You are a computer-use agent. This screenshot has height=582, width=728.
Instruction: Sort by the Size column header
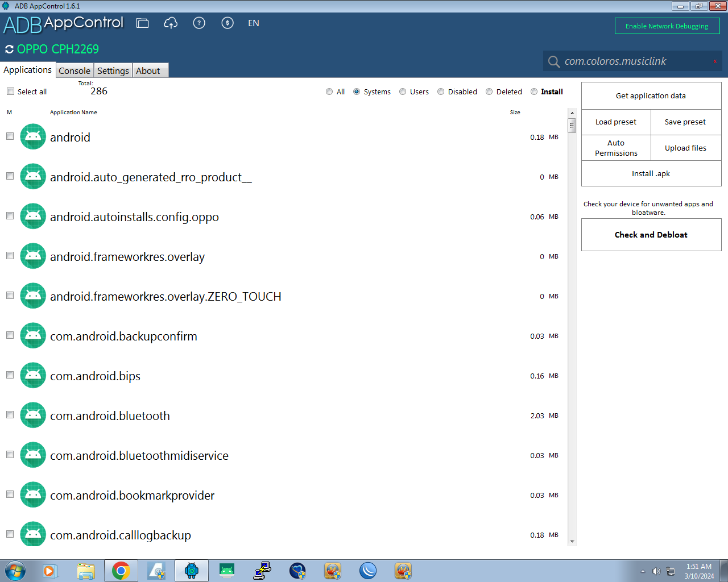(x=515, y=113)
